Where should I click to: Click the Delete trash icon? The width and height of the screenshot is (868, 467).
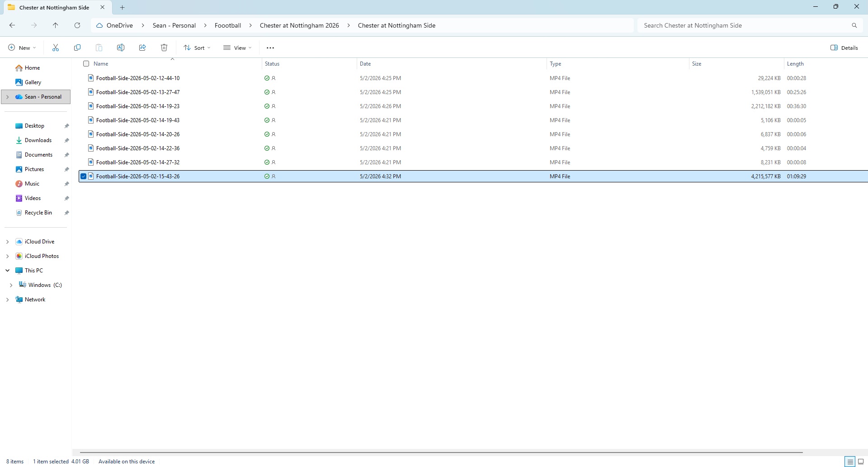click(x=164, y=48)
